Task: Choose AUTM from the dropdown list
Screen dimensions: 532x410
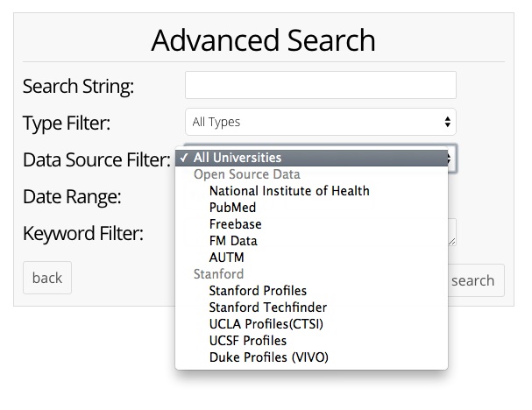Action: coord(227,258)
